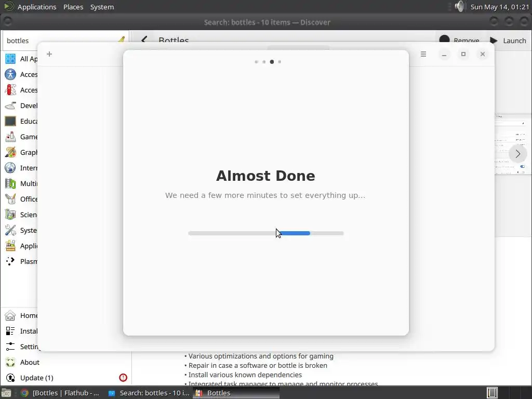The width and height of the screenshot is (532, 399).
Task: Switch to the Bottles taskbar entry
Action: [x=236, y=393]
